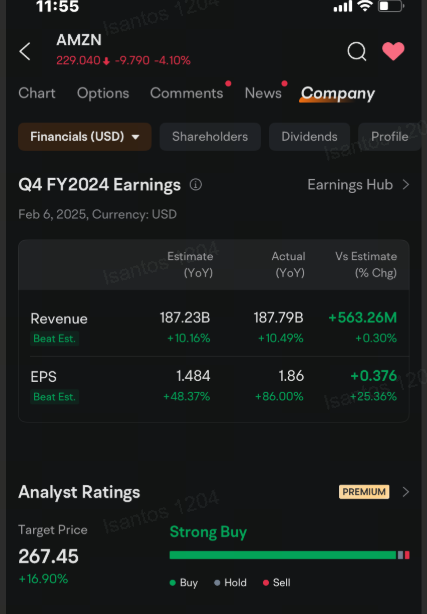Tap the Revenue Beat Est. badge
The image size is (427, 614).
[54, 338]
